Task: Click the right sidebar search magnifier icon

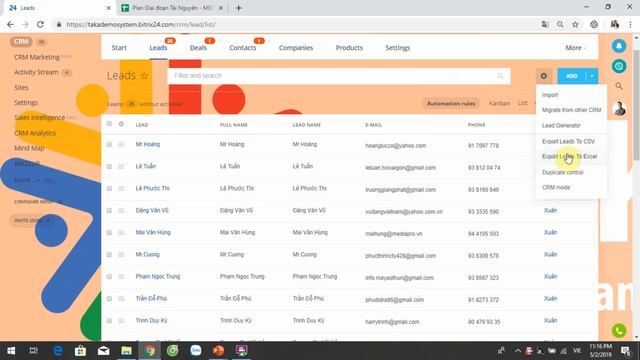Action: point(619,86)
